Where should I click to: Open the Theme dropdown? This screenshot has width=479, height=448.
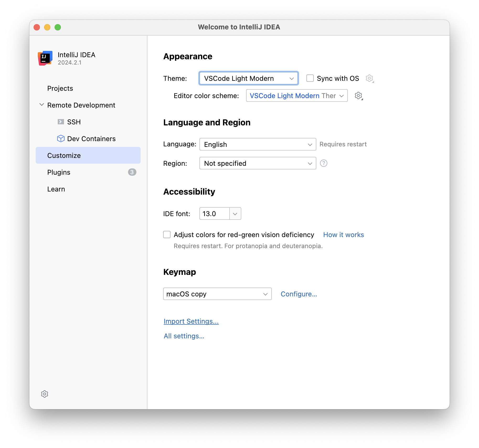249,78
